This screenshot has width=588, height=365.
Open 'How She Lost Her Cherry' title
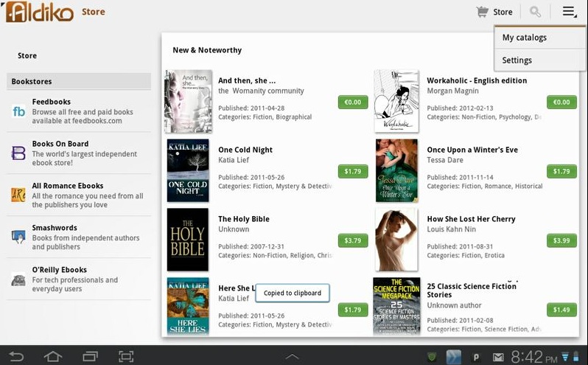tap(471, 219)
